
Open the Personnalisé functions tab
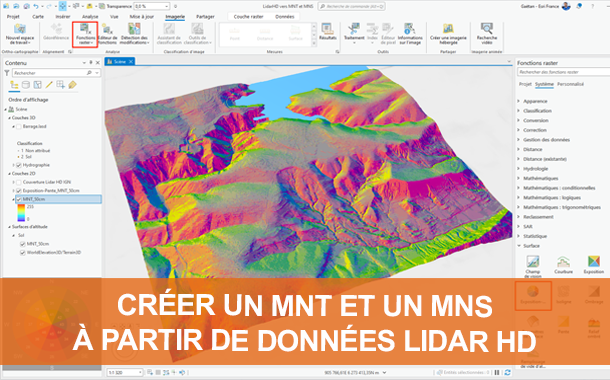coord(570,84)
